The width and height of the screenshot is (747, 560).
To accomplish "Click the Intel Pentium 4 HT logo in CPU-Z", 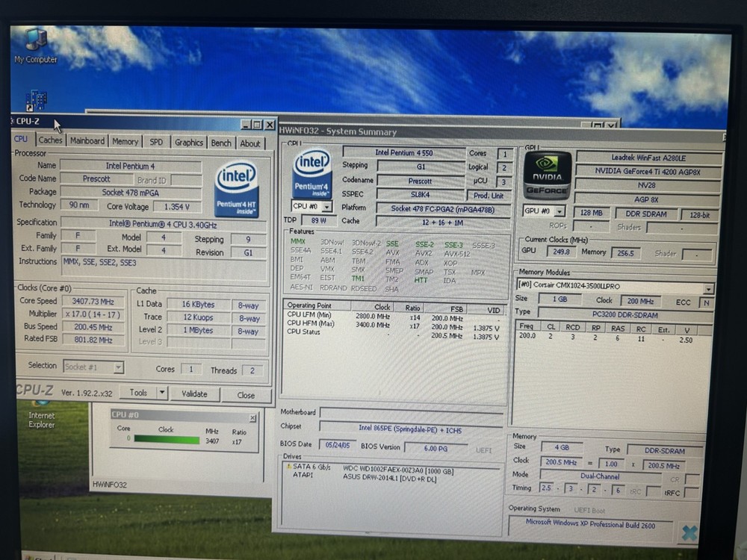I will (237, 189).
